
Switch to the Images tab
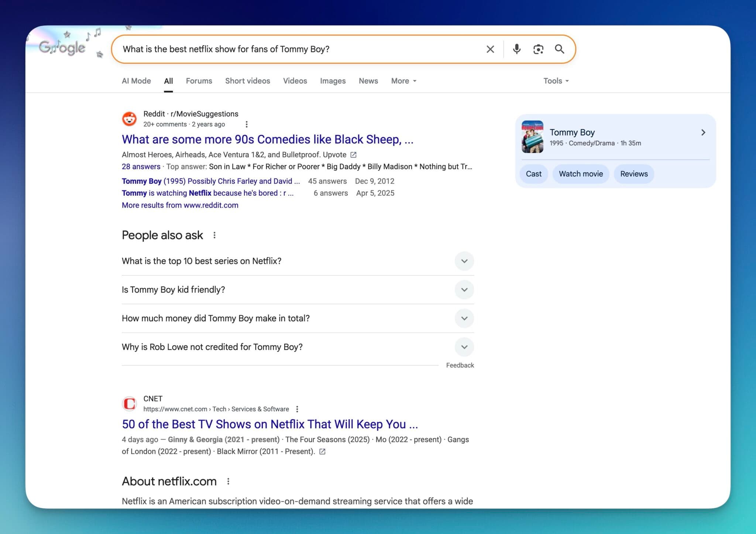[333, 81]
